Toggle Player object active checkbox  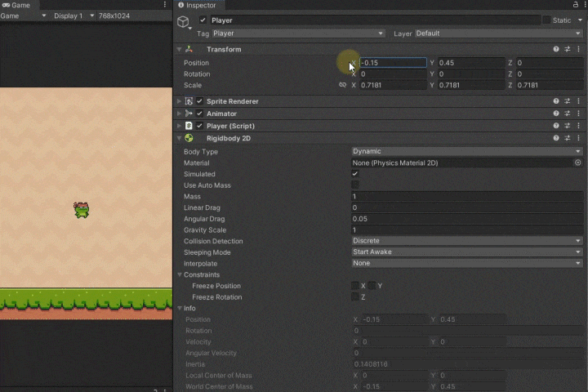tap(203, 20)
